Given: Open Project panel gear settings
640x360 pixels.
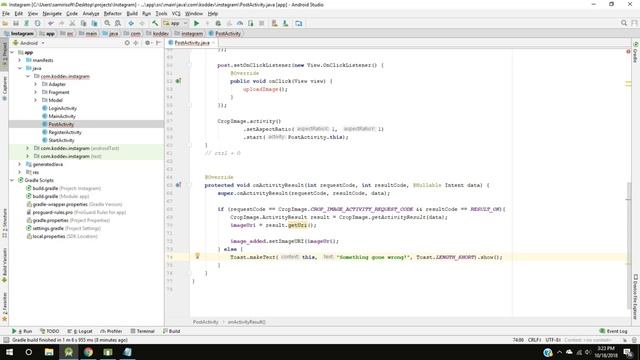Looking at the screenshot, I should tap(148, 43).
